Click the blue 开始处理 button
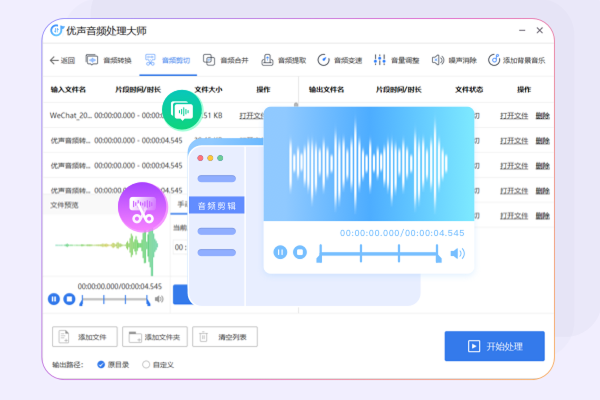The image size is (600, 400). point(494,346)
